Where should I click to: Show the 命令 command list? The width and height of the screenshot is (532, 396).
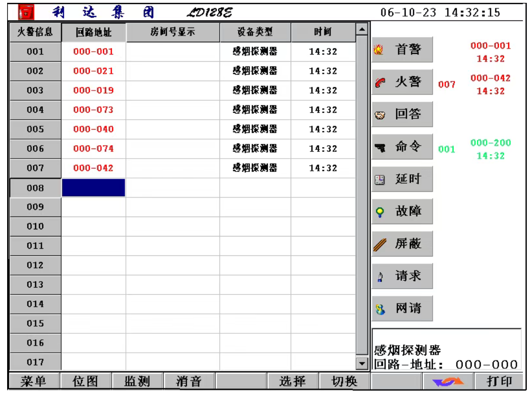402,147
